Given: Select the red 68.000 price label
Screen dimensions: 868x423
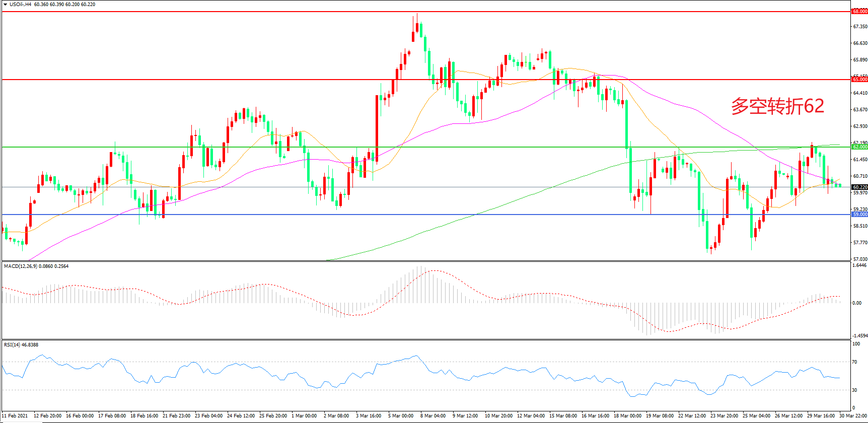Looking at the screenshot, I should click(859, 12).
